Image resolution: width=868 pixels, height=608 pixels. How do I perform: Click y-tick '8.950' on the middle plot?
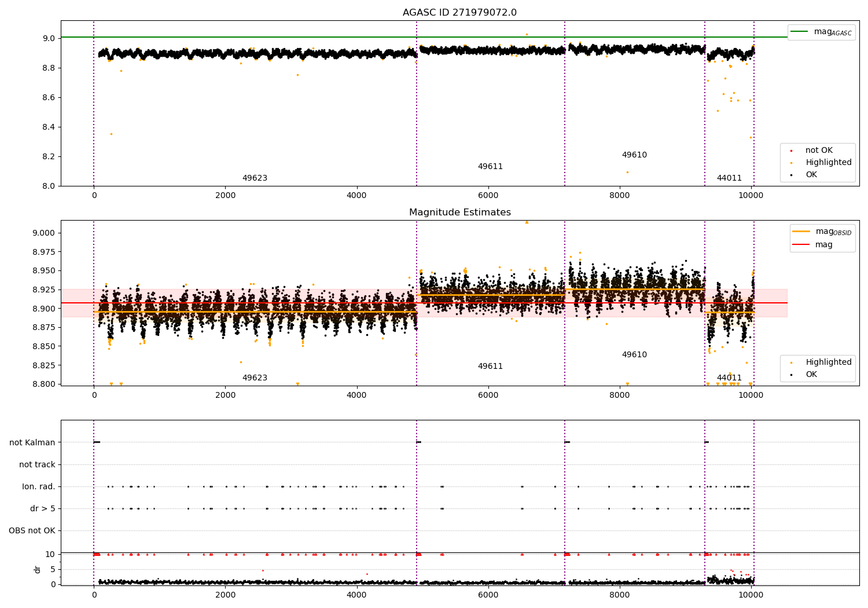coord(44,271)
